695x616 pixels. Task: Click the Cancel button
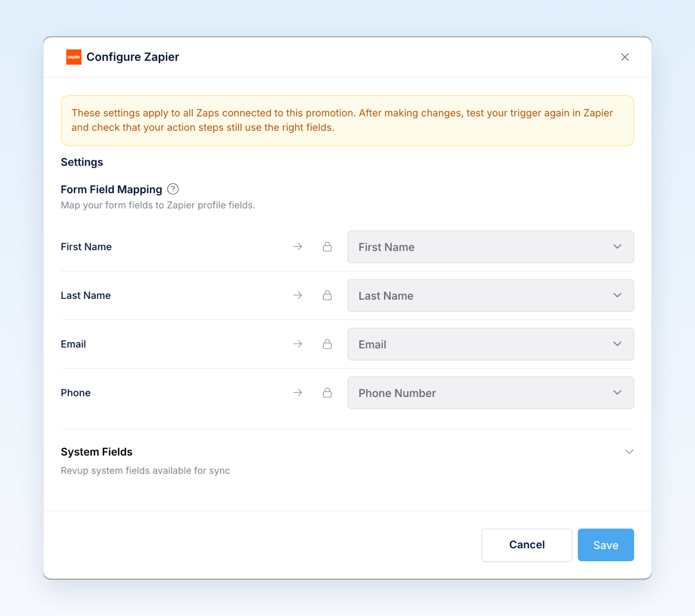526,545
